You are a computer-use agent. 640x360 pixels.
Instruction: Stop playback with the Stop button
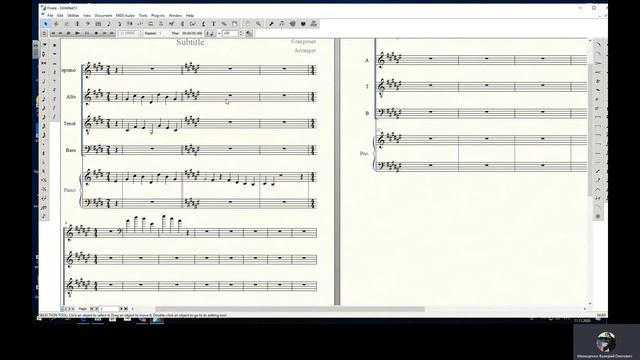tap(68, 33)
